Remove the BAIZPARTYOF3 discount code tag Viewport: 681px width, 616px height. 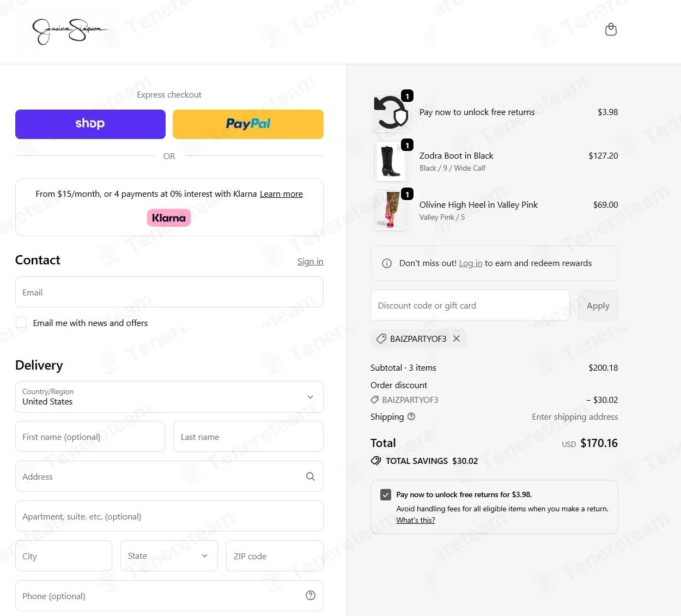tap(457, 339)
